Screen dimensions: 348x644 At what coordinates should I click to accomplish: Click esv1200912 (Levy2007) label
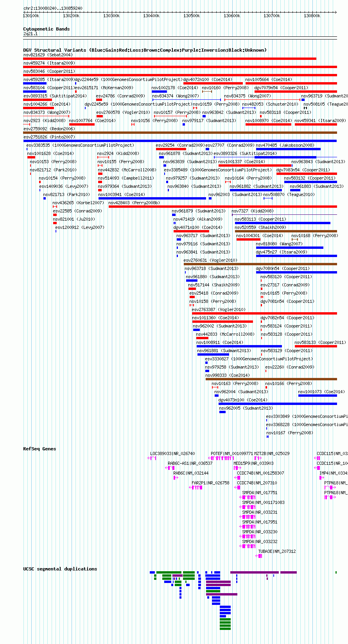(80, 227)
